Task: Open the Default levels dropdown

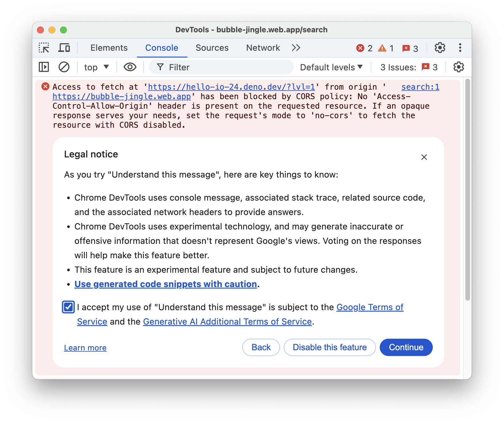Action: 330,67
